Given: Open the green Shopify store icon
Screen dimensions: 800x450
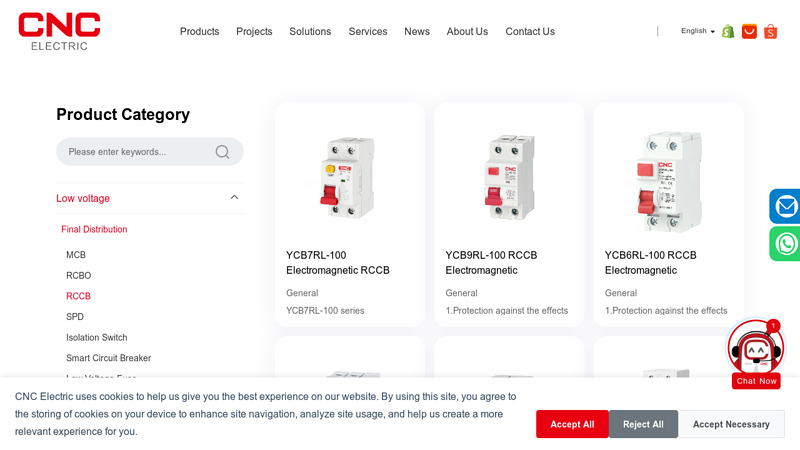Looking at the screenshot, I should [x=728, y=32].
